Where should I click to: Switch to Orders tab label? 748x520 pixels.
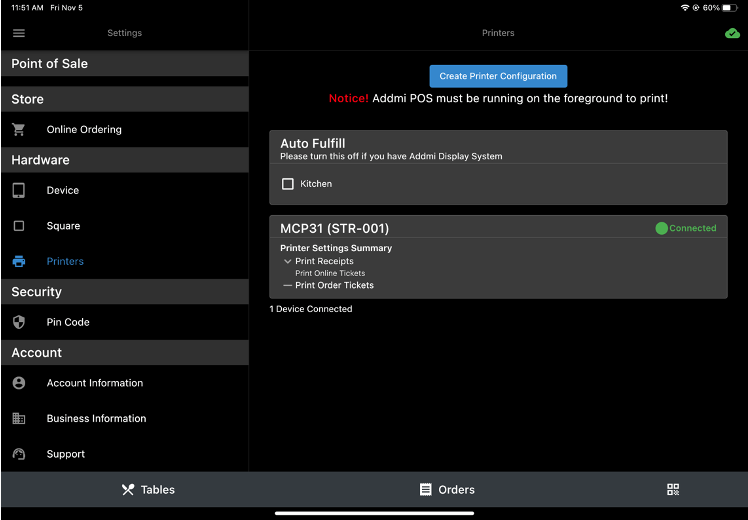tap(457, 490)
